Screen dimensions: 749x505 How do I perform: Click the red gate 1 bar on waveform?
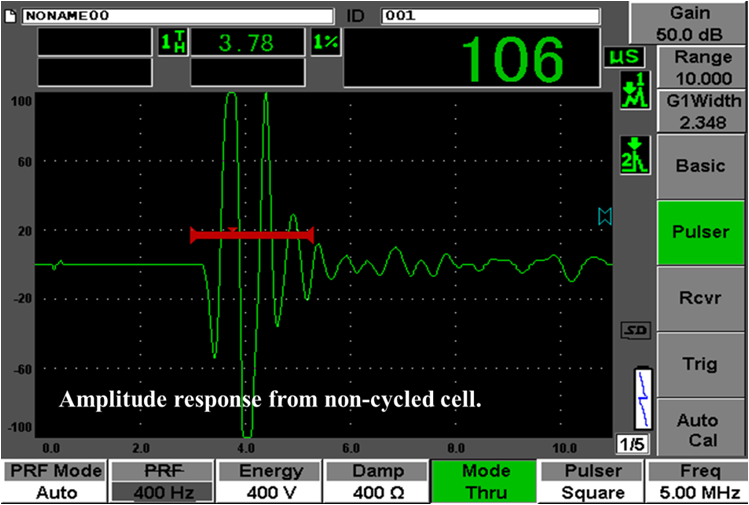[252, 235]
